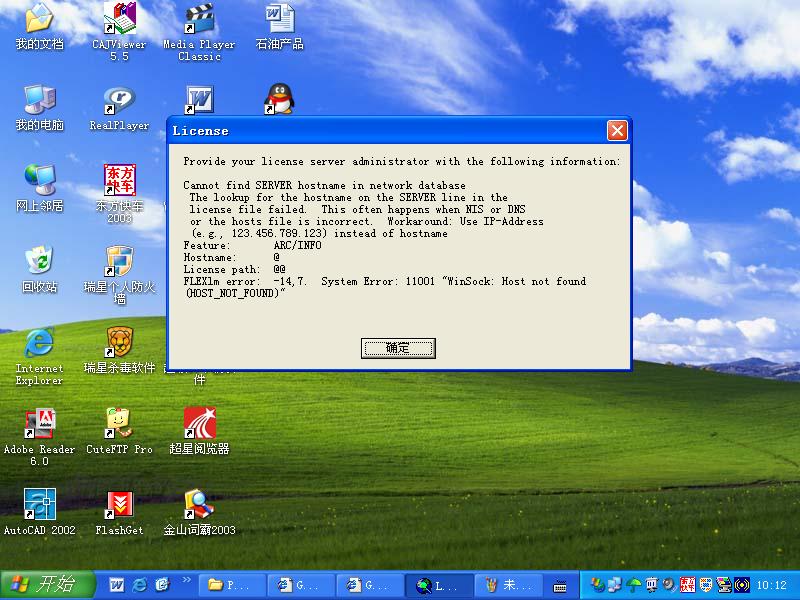The width and height of the screenshot is (800, 600).
Task: Open the 开始 Start menu
Action: (47, 585)
